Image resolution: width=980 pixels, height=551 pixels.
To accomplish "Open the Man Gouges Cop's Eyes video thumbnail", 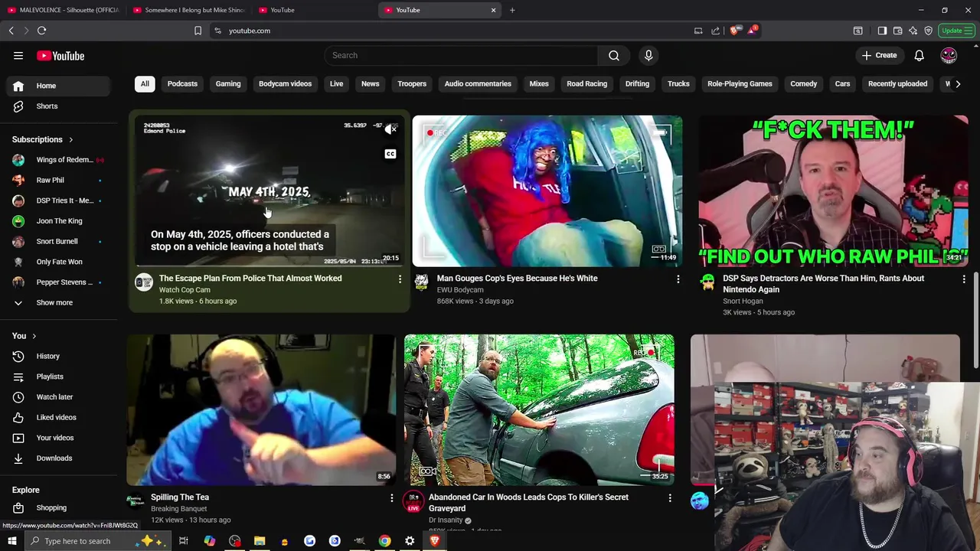I will point(547,191).
